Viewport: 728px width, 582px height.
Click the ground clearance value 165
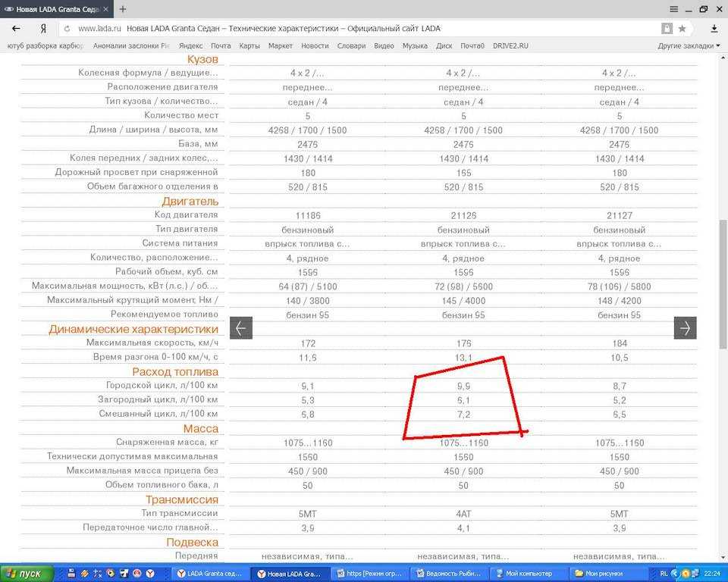pyautogui.click(x=463, y=173)
